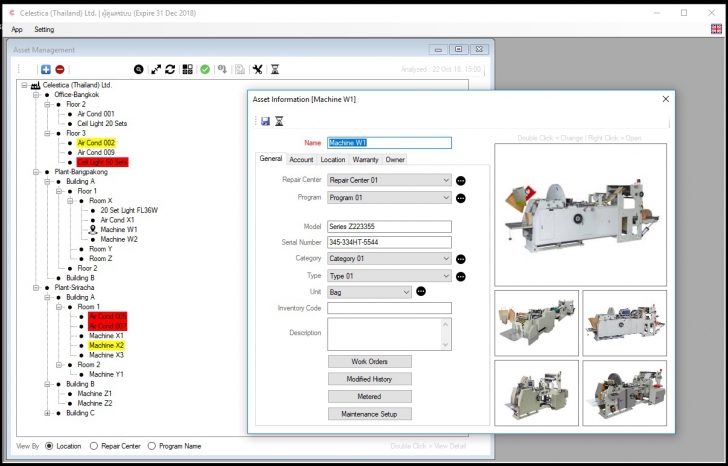728x466 pixels.
Task: Select the Program Name radio button
Action: pos(152,446)
